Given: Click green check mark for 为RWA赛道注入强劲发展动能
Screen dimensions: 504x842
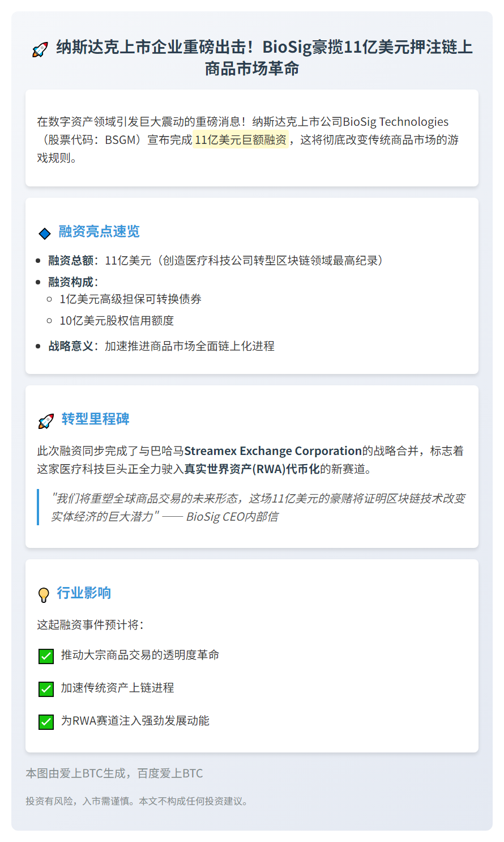Looking at the screenshot, I should pyautogui.click(x=46, y=722).
